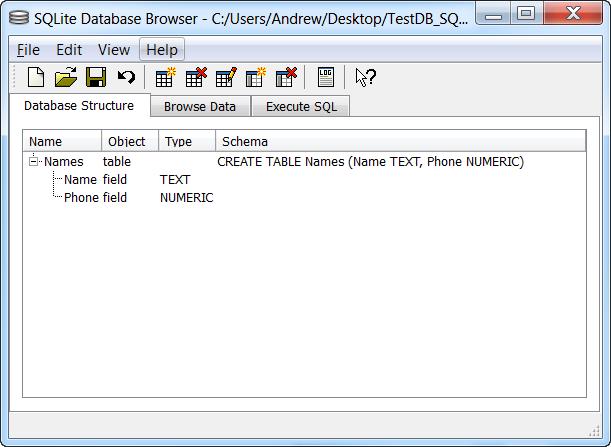Screen dimensions: 611x447
Task: Open the File menu
Action: (x=29, y=50)
